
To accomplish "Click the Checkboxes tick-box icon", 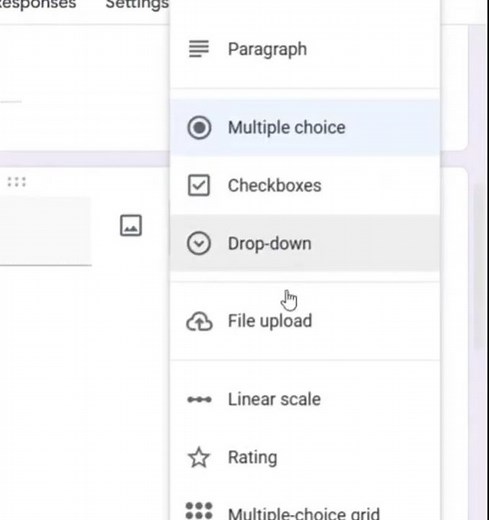I will coord(199,185).
